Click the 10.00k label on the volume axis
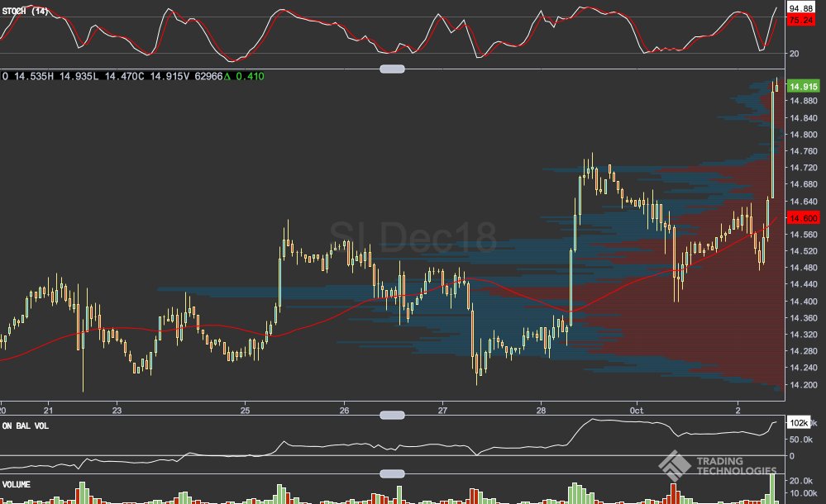 803,493
